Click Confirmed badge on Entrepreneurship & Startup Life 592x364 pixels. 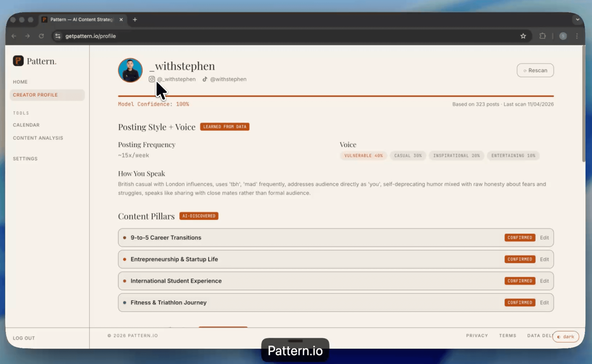point(520,259)
